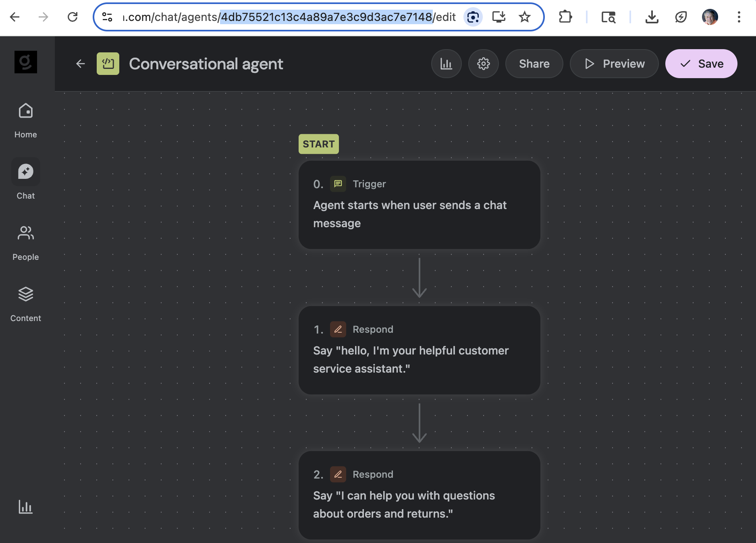Click the Trigger step's chat message icon
Image resolution: width=756 pixels, height=543 pixels.
coord(338,184)
